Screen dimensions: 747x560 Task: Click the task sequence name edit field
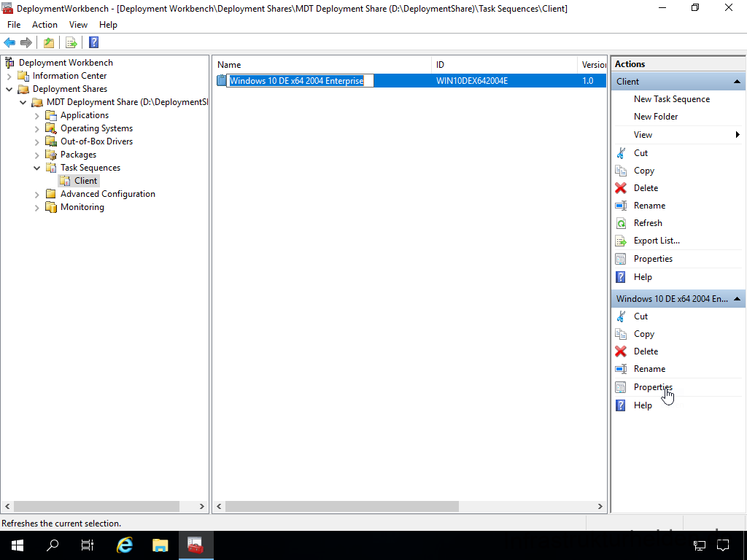(x=300, y=80)
